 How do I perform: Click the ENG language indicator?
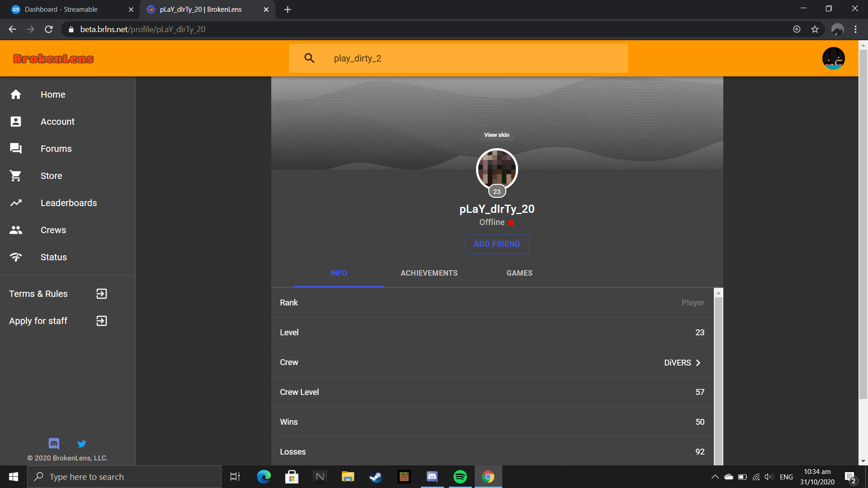tap(786, 477)
